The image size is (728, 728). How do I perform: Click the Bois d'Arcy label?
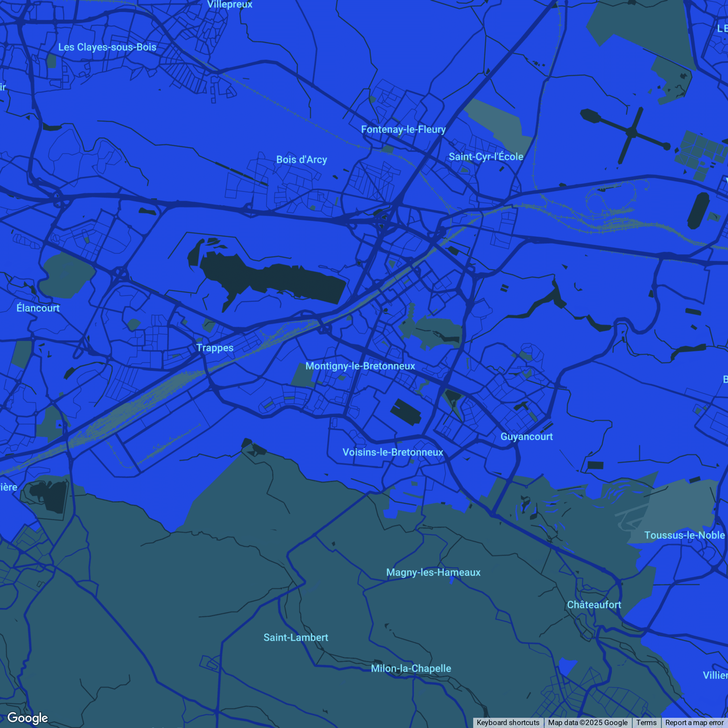[x=301, y=159]
